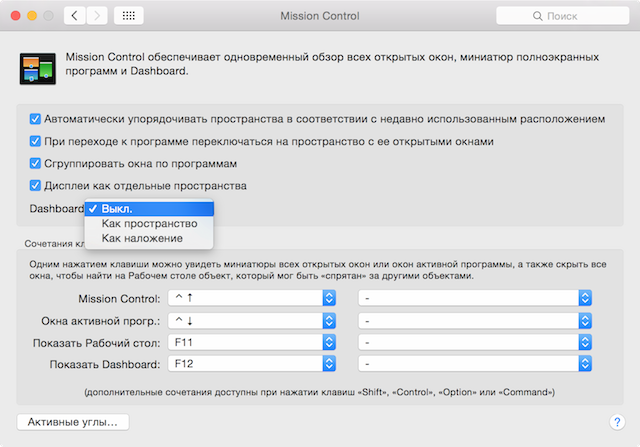Click the Показать Рабочий стол: label

point(97,343)
